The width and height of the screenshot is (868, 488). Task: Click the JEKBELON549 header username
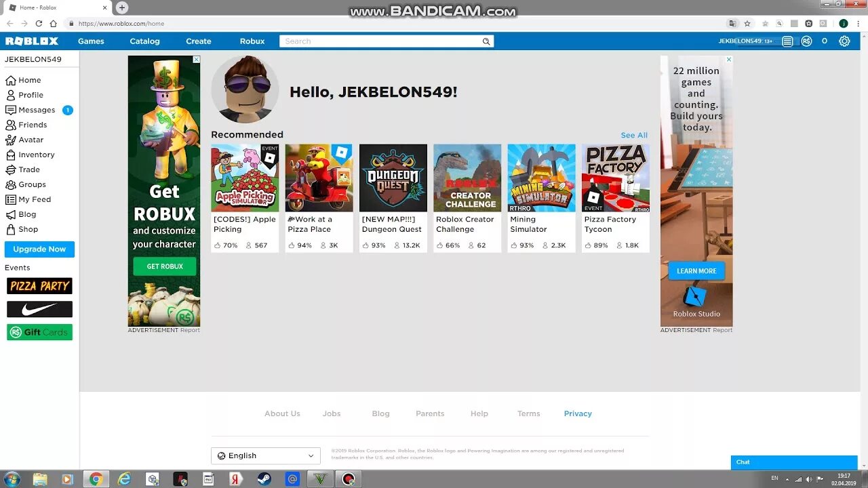coord(741,41)
